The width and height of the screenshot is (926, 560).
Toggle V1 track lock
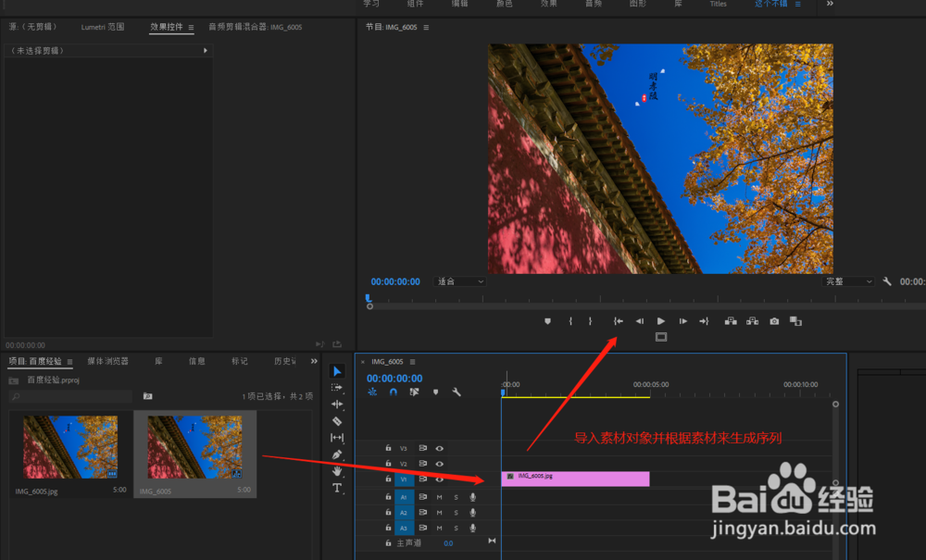click(x=388, y=479)
